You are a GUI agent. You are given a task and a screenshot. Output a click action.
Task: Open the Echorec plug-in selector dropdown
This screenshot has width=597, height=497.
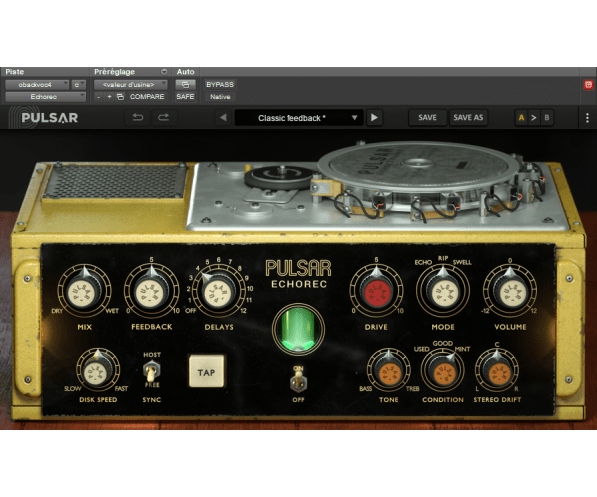tap(45, 97)
